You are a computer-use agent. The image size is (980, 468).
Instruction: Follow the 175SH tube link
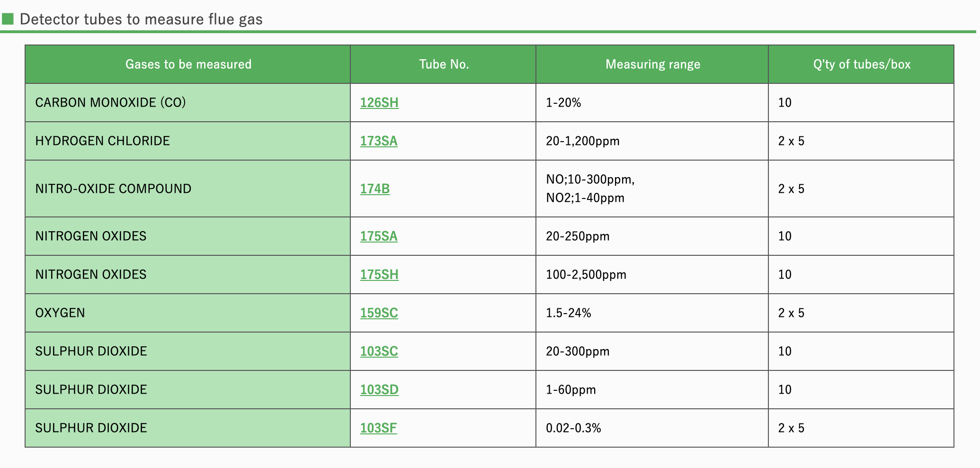[x=379, y=275]
